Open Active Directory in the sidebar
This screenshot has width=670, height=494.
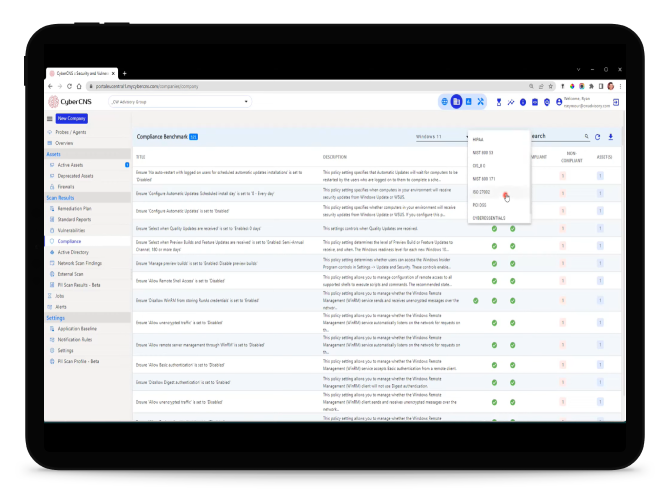[75, 252]
